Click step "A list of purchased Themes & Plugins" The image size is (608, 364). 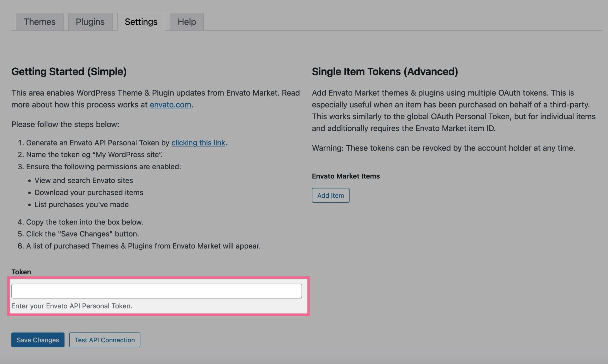click(x=143, y=246)
